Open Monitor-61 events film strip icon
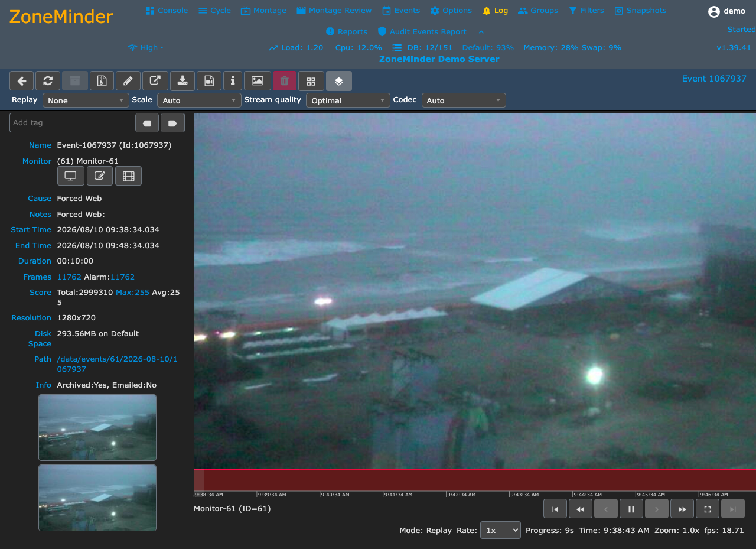 pos(129,176)
